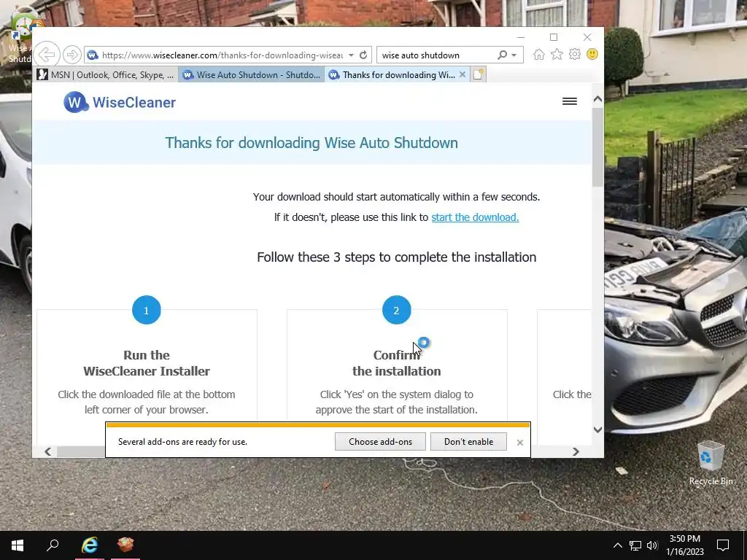This screenshot has height=560, width=747.
Task: Close the 'Thanks for downloading' tab
Action: [x=462, y=74]
